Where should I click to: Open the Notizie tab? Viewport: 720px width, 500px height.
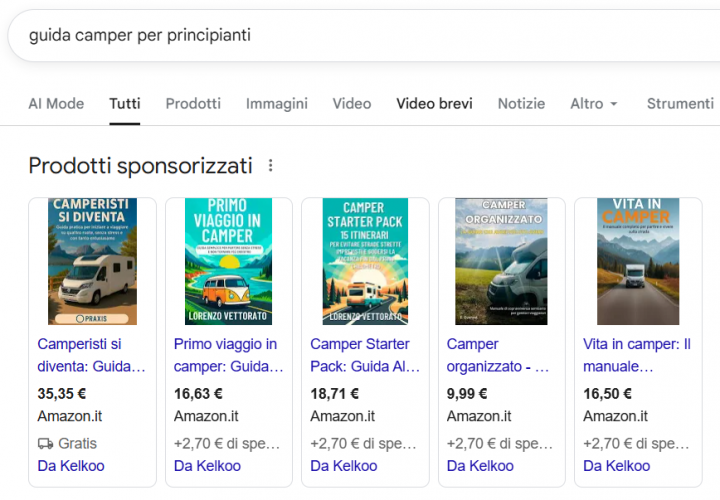click(521, 104)
